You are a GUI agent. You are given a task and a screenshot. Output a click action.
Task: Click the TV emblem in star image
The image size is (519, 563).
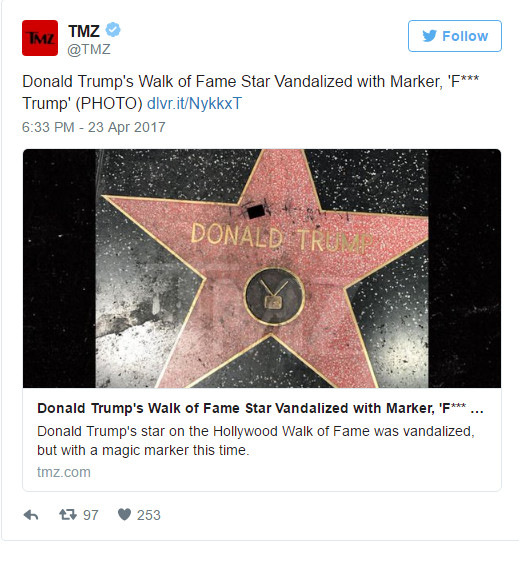coord(275,297)
